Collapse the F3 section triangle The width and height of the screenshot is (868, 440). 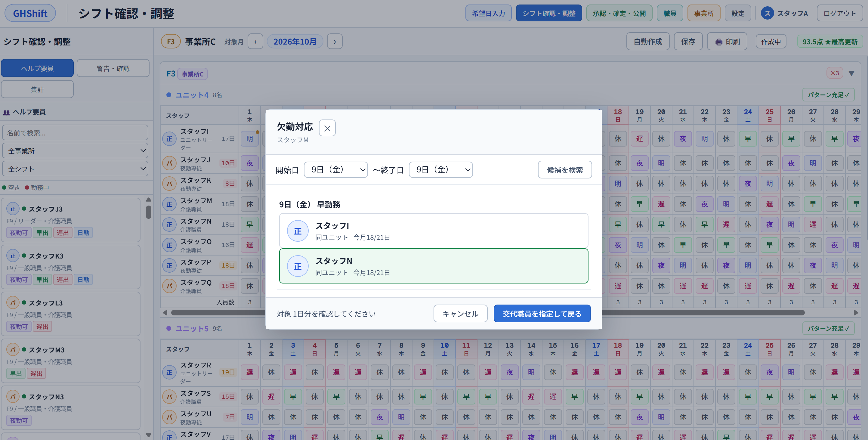[x=851, y=73]
